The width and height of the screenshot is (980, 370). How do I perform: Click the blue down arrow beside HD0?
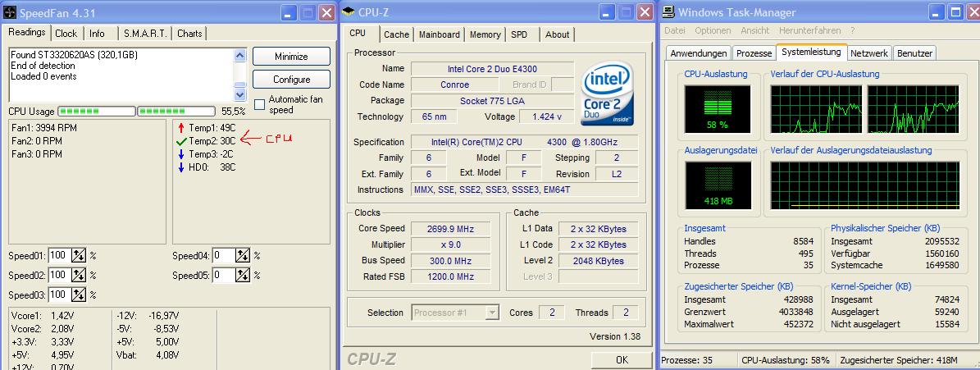pos(181,167)
